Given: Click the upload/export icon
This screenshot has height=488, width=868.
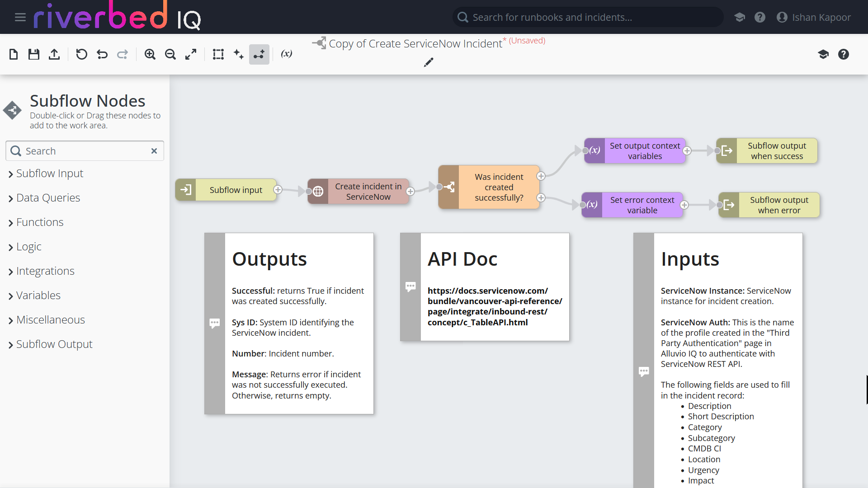Looking at the screenshot, I should [x=54, y=54].
